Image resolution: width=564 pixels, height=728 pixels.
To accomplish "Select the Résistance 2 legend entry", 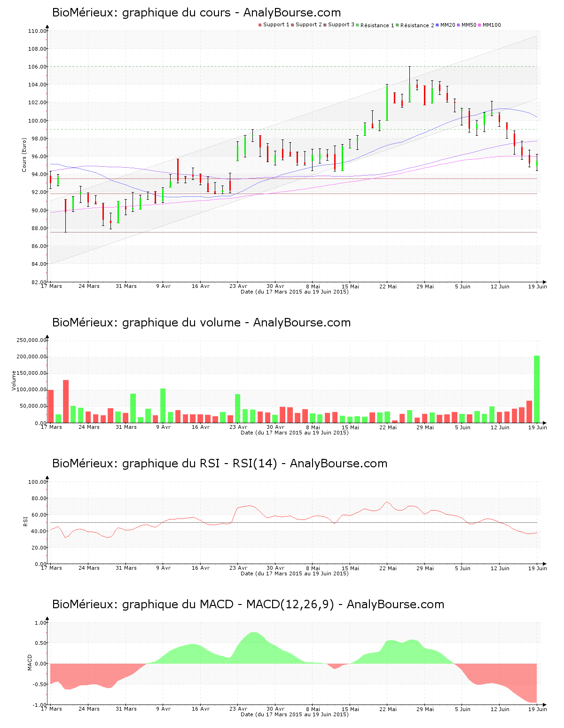I will pos(415,25).
